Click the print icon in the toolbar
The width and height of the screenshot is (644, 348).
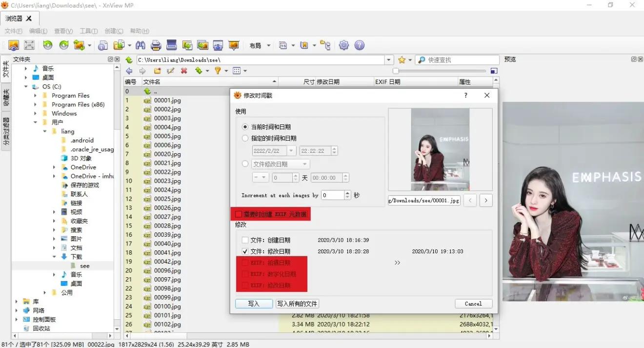[x=155, y=45]
